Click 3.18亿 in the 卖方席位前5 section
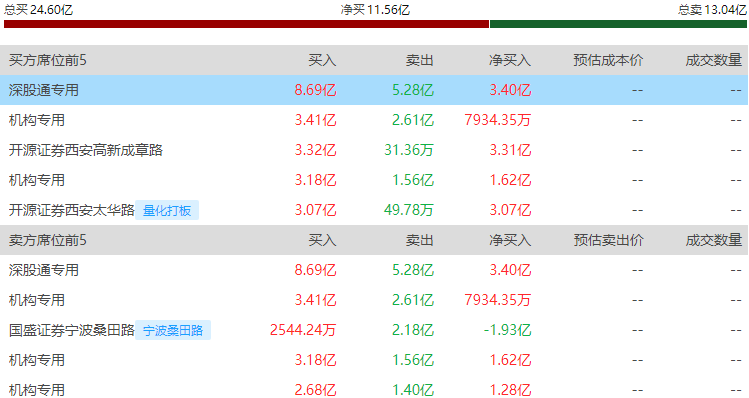Image resolution: width=749 pixels, height=398 pixels. click(315, 360)
